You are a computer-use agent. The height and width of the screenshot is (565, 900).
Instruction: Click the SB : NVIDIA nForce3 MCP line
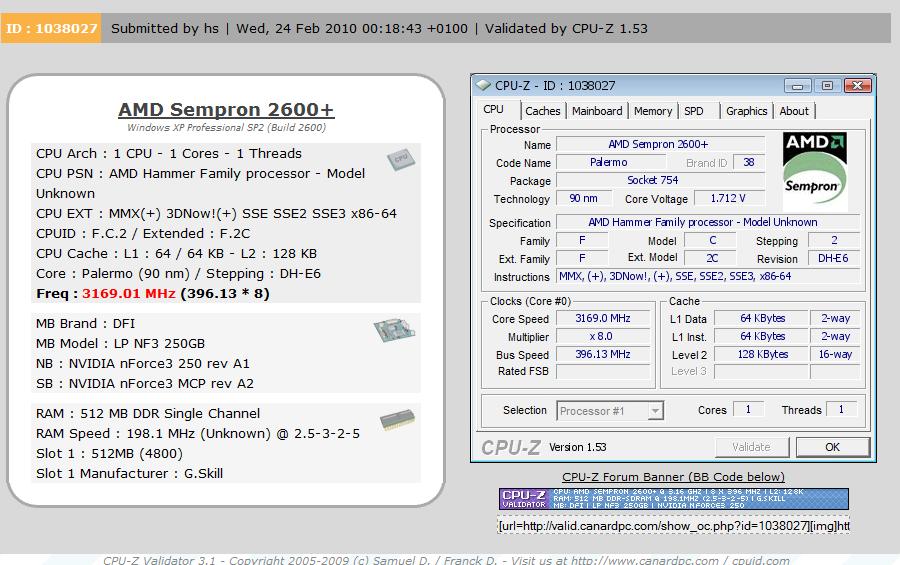pos(145,384)
